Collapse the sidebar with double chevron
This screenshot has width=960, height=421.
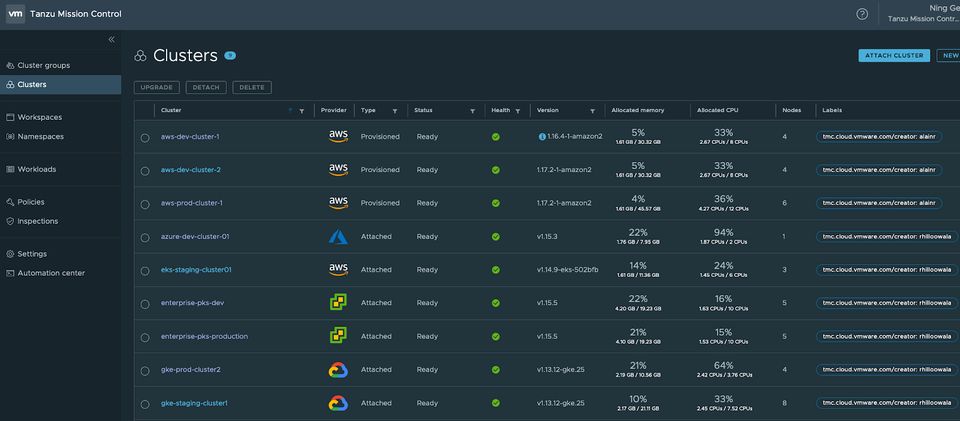point(111,39)
